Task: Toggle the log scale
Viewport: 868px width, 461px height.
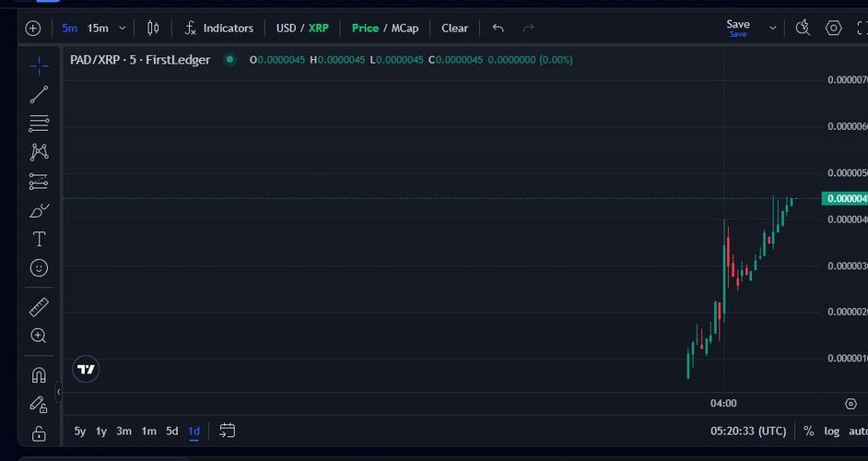Action: (832, 431)
